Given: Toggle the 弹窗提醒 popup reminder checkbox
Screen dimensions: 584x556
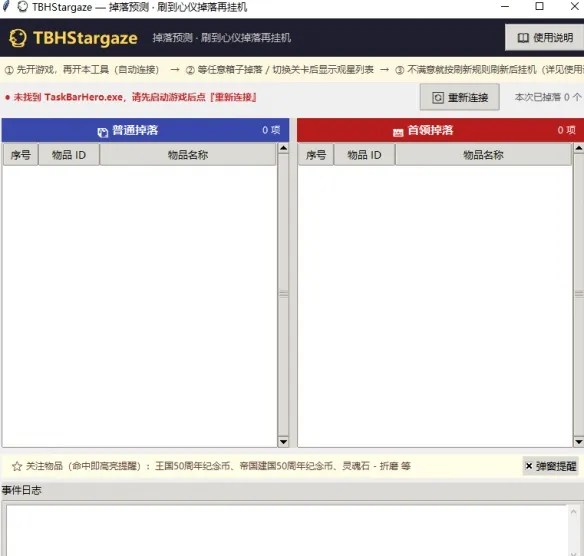Looking at the screenshot, I should tap(550, 466).
